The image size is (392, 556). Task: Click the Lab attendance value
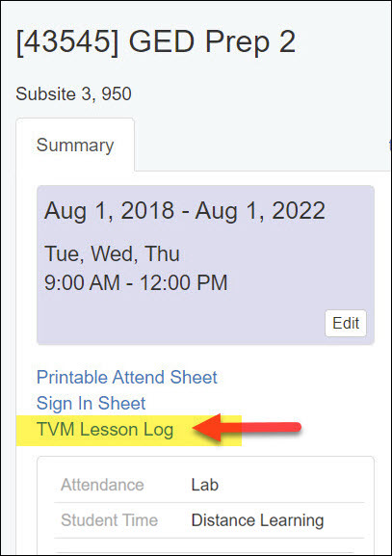pos(205,485)
